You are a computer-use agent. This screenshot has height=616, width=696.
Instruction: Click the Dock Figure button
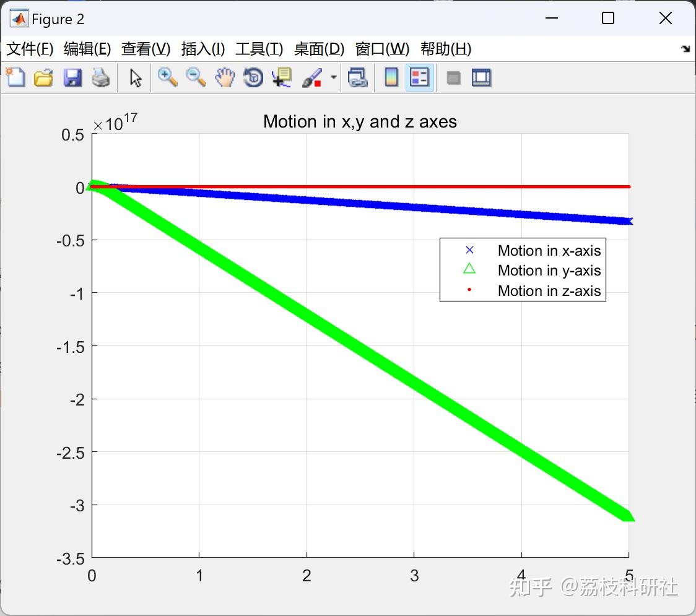481,78
